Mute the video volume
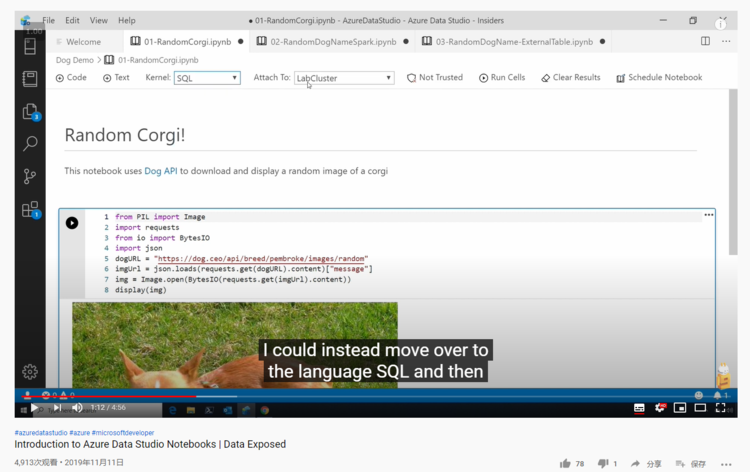Viewport: 750px width, 472px height. (77, 408)
